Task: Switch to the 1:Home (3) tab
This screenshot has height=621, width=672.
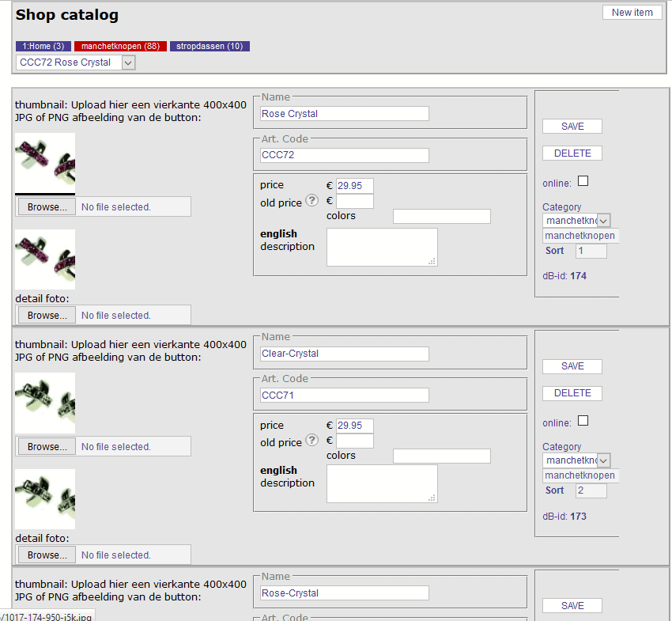Action: point(43,47)
